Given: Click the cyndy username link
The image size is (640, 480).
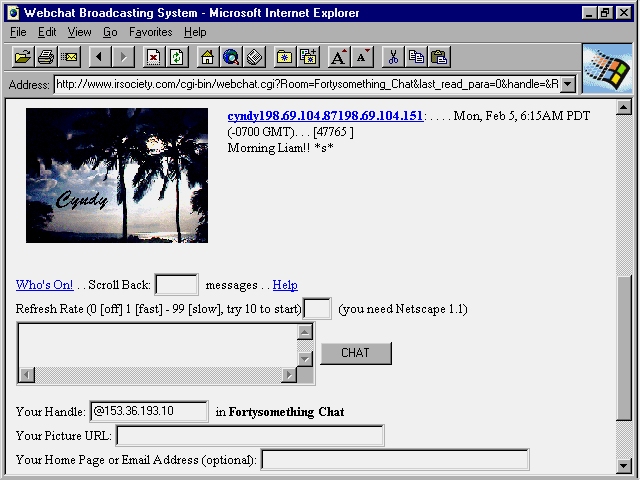Looking at the screenshot, I should (x=325, y=116).
